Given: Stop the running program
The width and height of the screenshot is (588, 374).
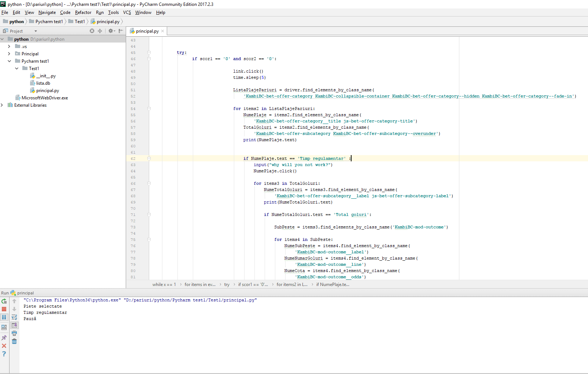Looking at the screenshot, I should coord(4,309).
